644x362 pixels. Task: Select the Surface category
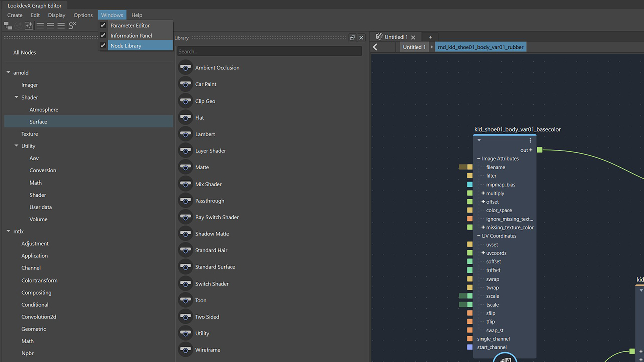click(89, 122)
